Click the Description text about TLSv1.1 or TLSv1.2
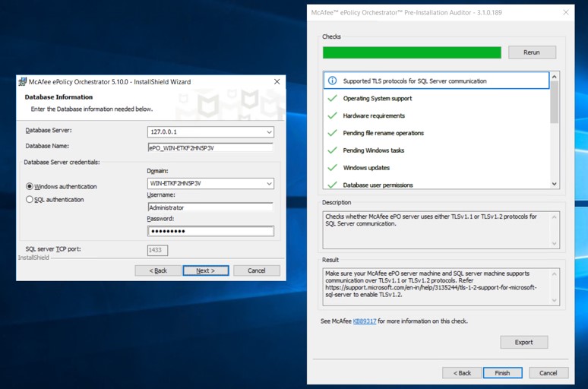Image resolution: width=588 pixels, height=389 pixels. 431,220
